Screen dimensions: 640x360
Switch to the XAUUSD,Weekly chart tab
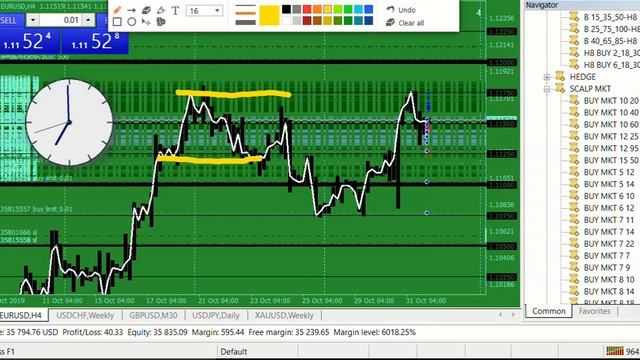(284, 316)
